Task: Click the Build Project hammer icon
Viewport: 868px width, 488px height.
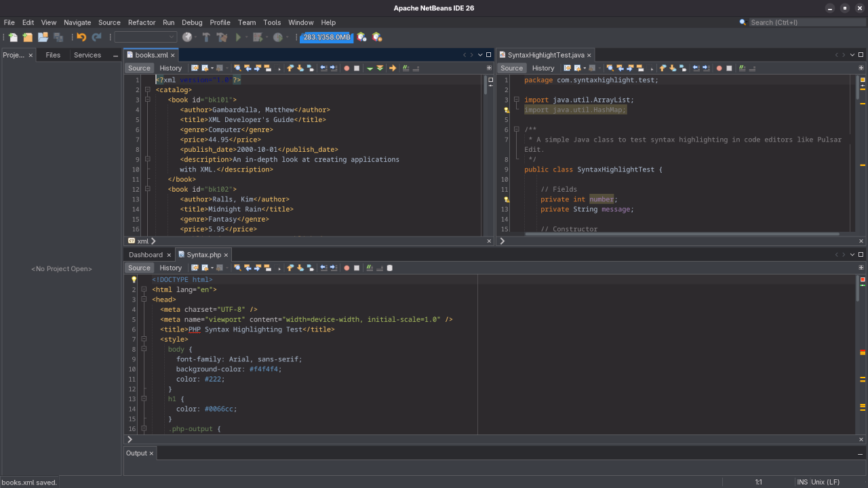Action: (206, 37)
